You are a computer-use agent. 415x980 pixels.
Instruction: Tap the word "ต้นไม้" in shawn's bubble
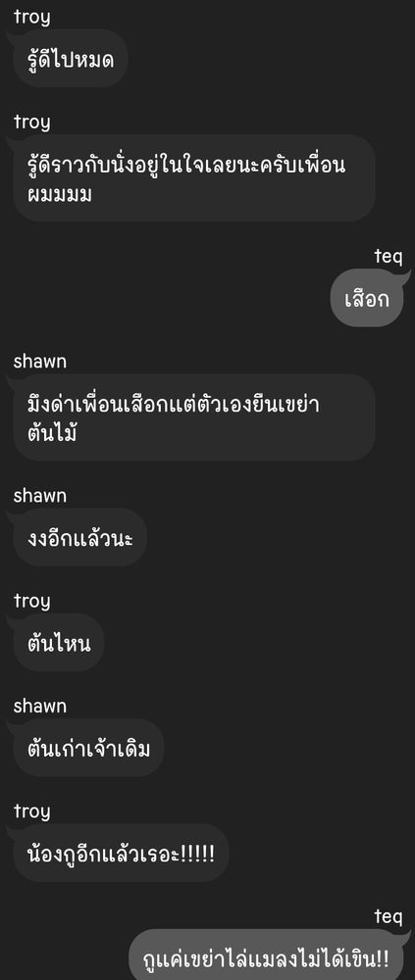pos(52,433)
